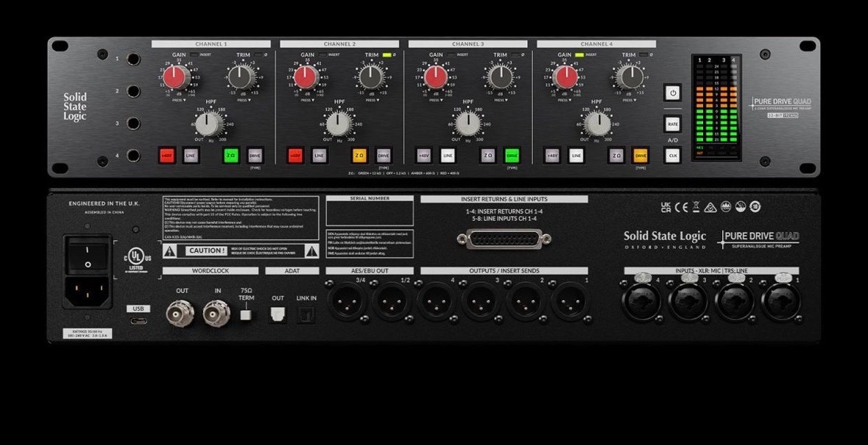Image resolution: width=868 pixels, height=445 pixels.
Task: Click the rear mains power rocker switch
Action: point(88,254)
